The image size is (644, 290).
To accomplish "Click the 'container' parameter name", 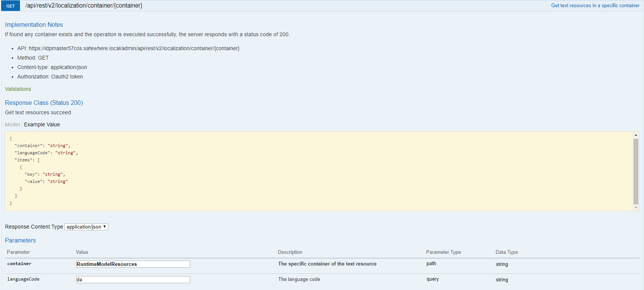I will (19, 264).
